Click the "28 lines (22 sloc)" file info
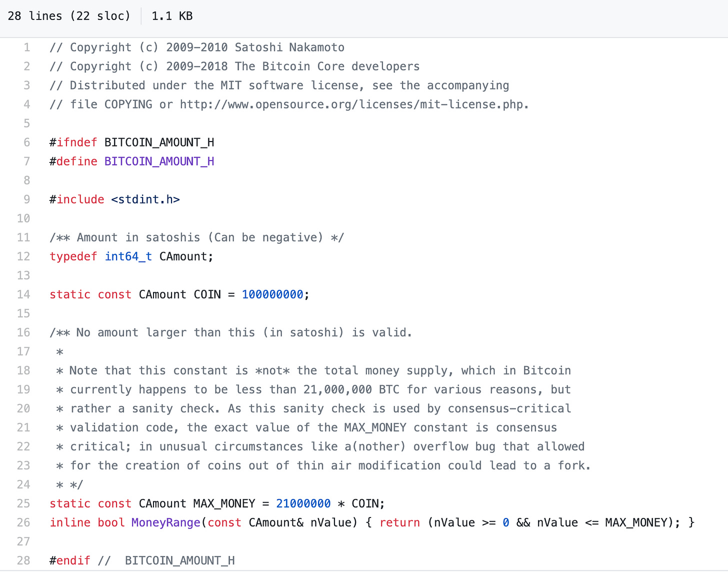The image size is (728, 572). (x=69, y=16)
